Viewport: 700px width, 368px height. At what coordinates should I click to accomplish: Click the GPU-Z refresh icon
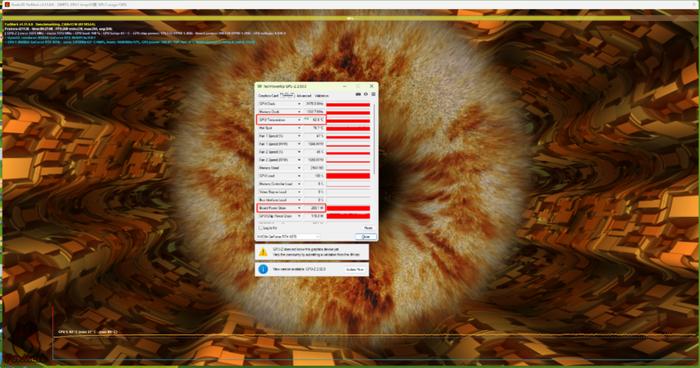(x=366, y=94)
